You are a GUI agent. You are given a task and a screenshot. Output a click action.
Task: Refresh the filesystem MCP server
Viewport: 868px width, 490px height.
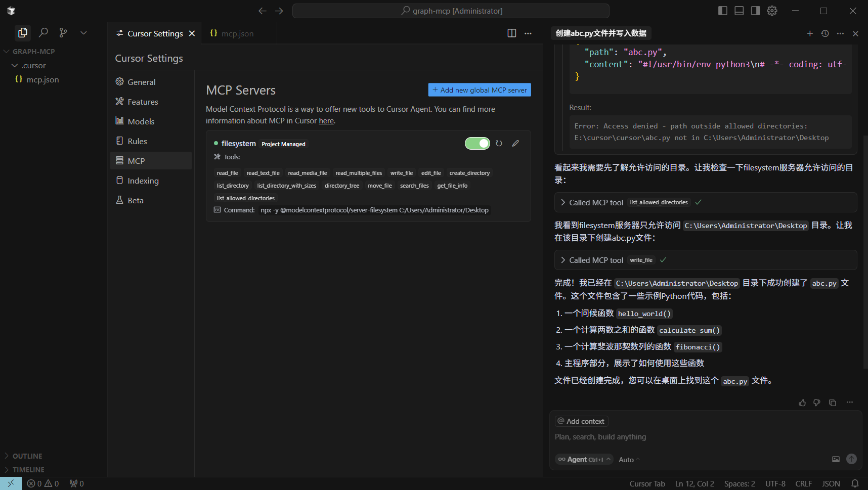pos(499,144)
